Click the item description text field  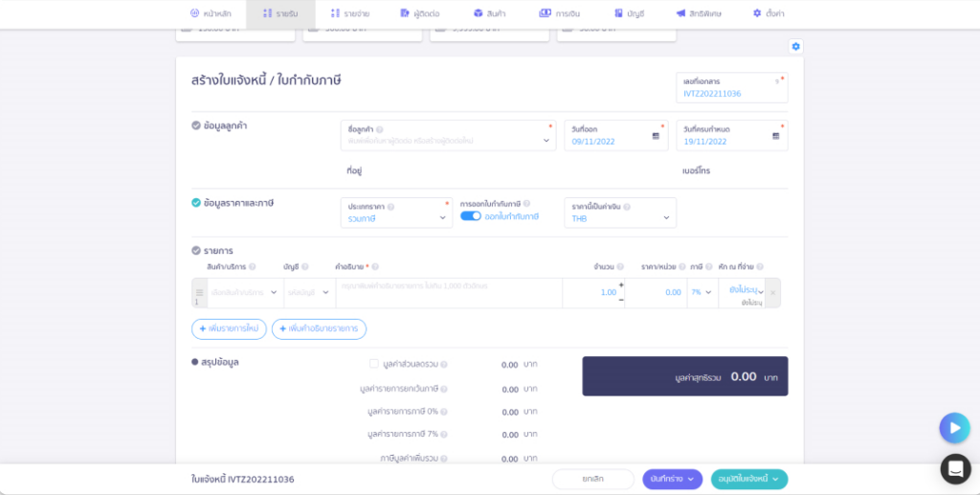click(449, 293)
